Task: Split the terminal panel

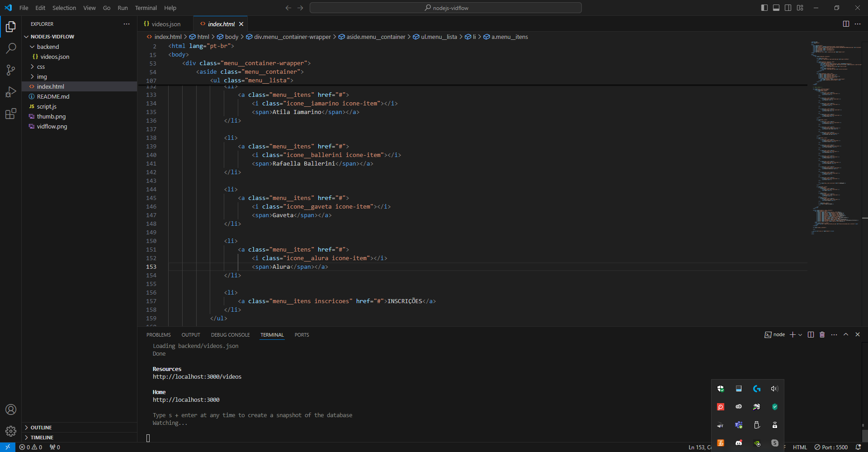Action: [811, 335]
